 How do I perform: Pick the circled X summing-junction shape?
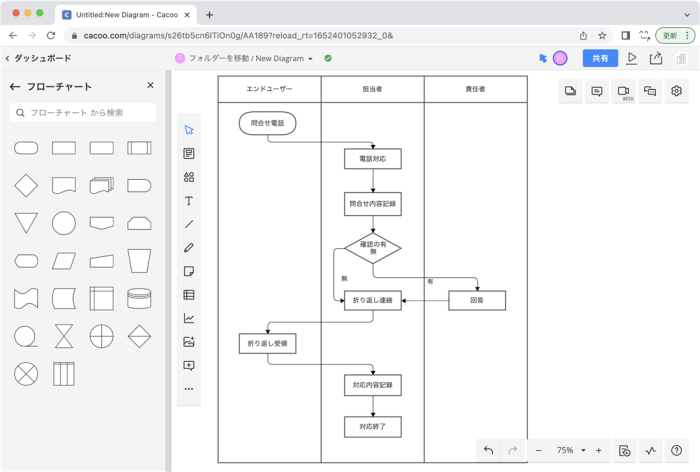[26, 374]
